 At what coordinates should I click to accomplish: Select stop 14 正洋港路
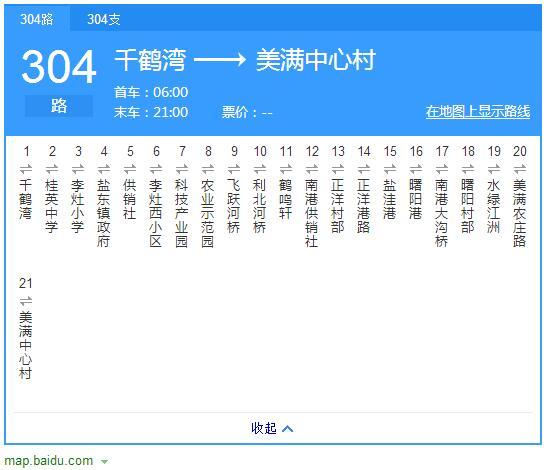[x=364, y=206]
